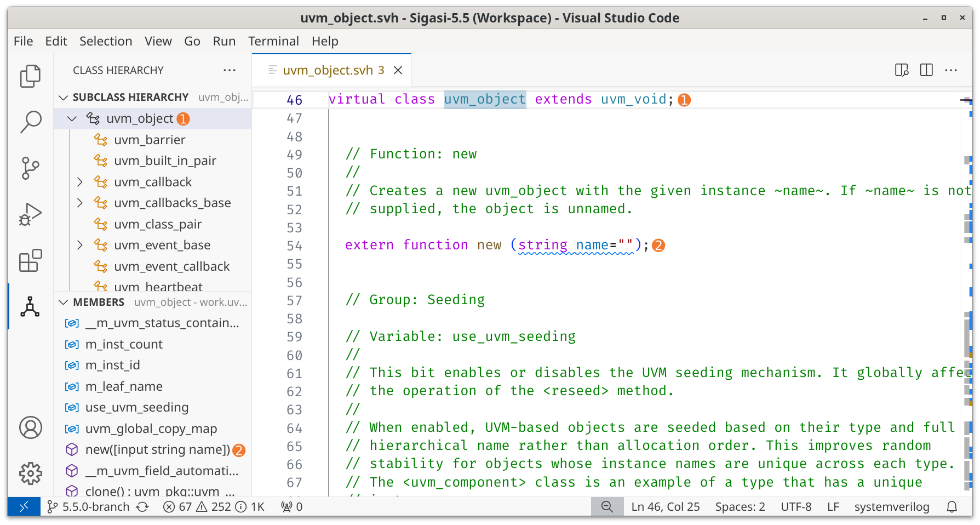This screenshot has width=980, height=525.
Task: Open the Terminal menu
Action: [273, 41]
